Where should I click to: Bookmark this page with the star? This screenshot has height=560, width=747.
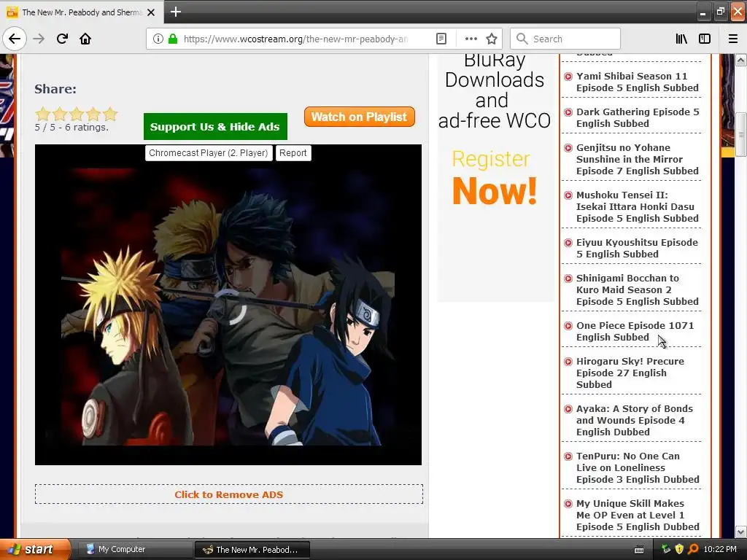(x=492, y=39)
